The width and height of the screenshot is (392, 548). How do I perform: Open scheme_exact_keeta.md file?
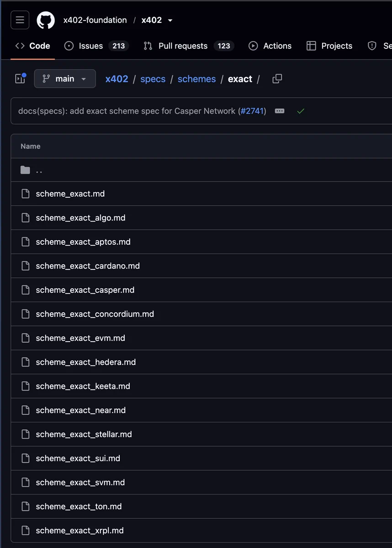[83, 386]
